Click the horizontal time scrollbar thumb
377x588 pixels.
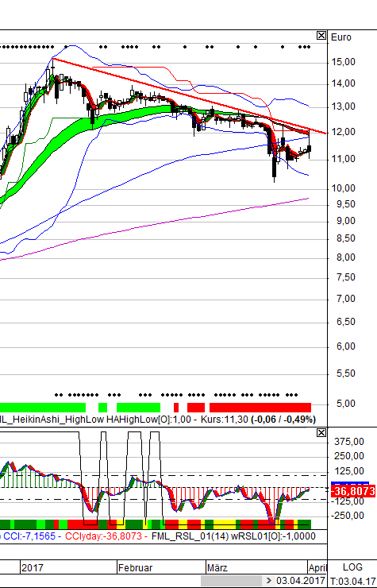(231, 581)
